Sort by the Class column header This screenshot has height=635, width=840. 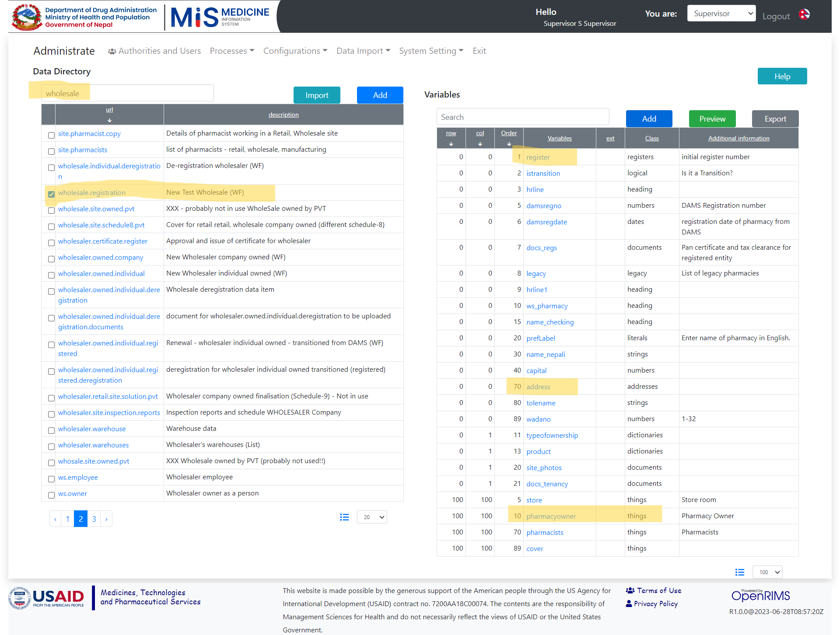click(651, 139)
